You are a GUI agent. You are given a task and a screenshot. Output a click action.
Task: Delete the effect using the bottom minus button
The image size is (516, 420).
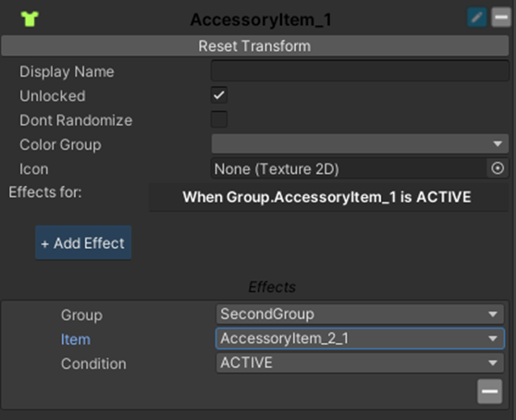(490, 391)
